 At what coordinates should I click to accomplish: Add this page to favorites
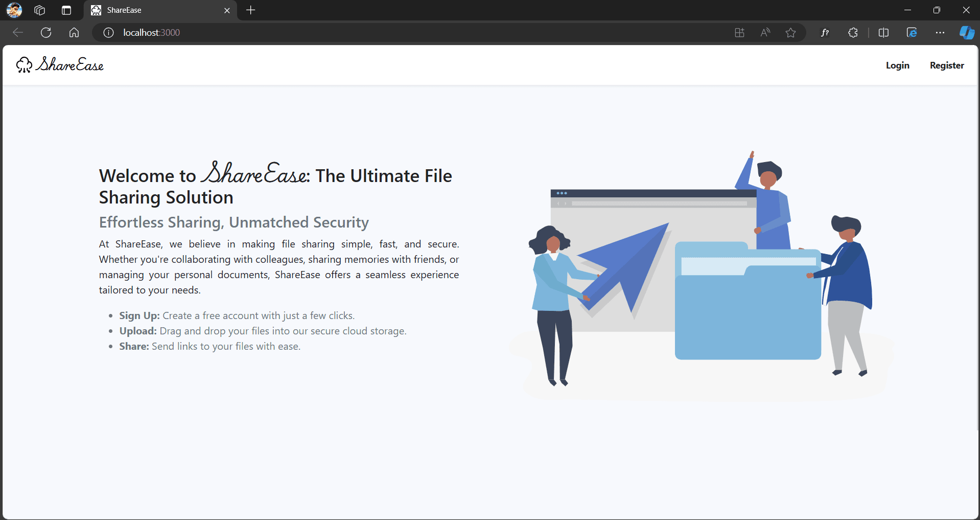click(x=790, y=33)
